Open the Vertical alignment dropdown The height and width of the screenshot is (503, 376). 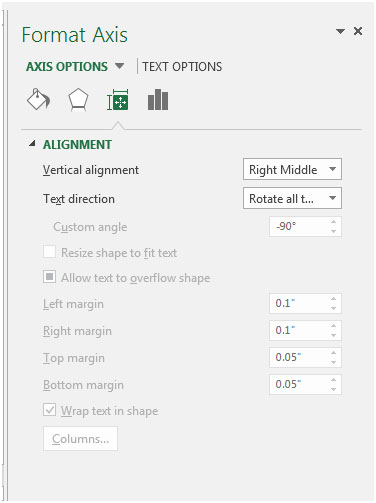[x=292, y=169]
